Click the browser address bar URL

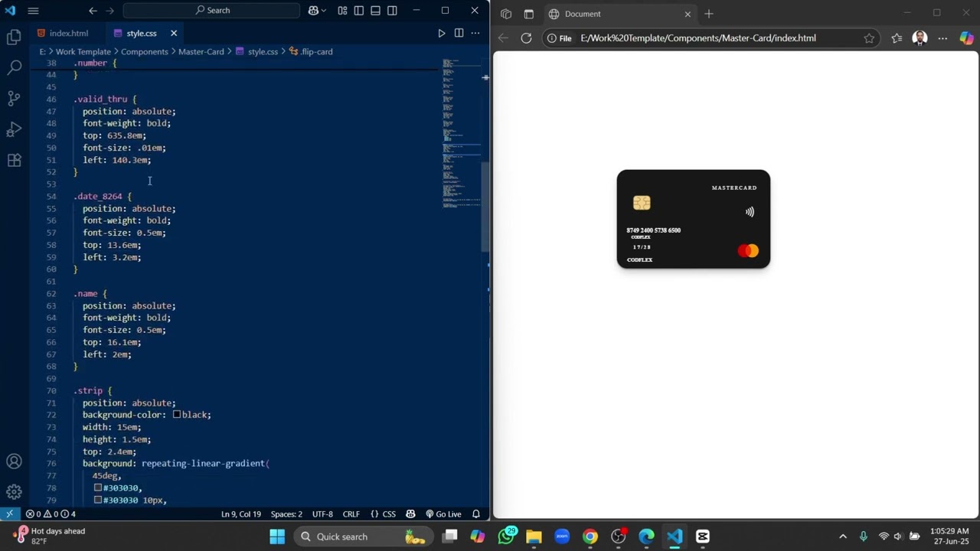click(697, 38)
